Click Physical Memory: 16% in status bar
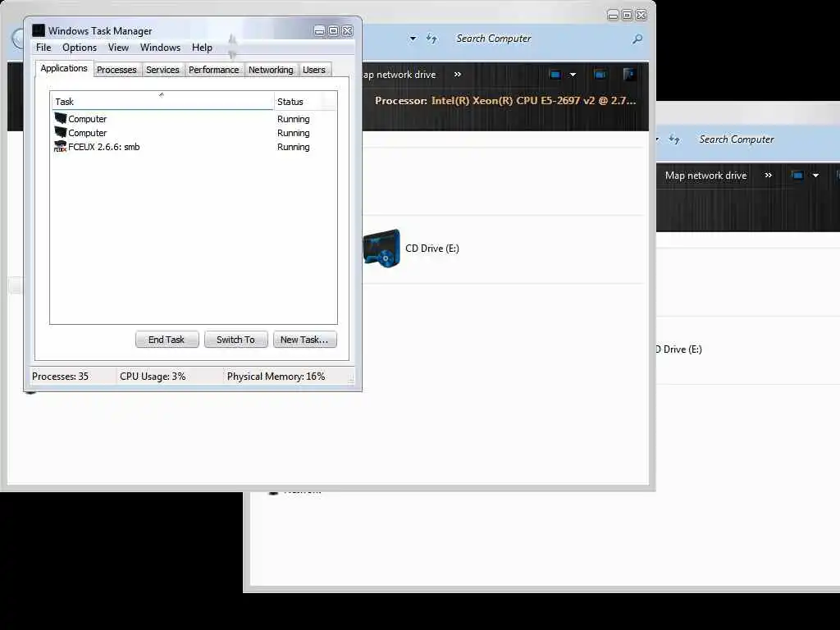Image resolution: width=840 pixels, height=630 pixels. tap(276, 376)
